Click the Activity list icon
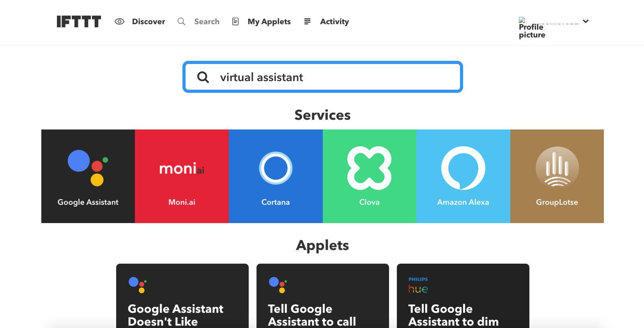 pyautogui.click(x=307, y=21)
